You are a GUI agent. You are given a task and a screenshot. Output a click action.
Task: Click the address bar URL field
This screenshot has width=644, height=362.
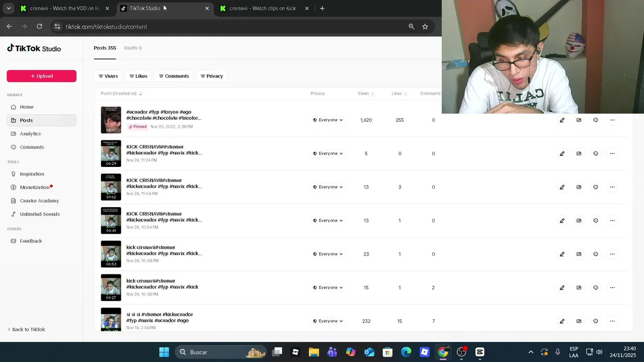click(x=231, y=27)
